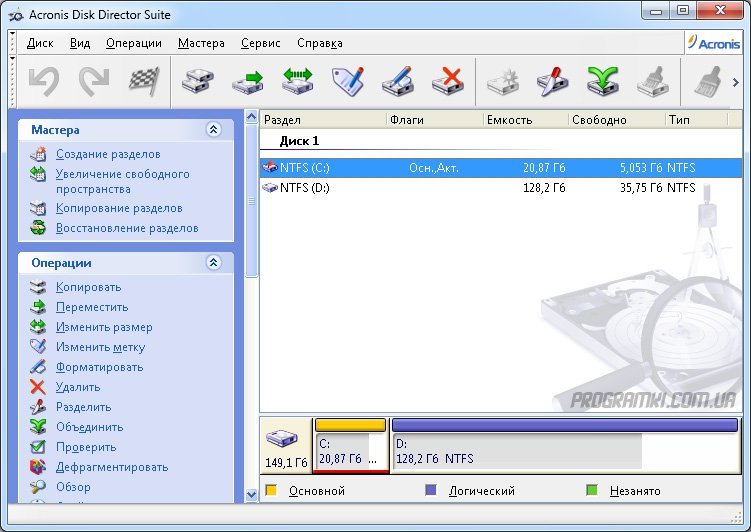Click the Move partition green arrow icon
Screen dimensions: 751x532
248,80
